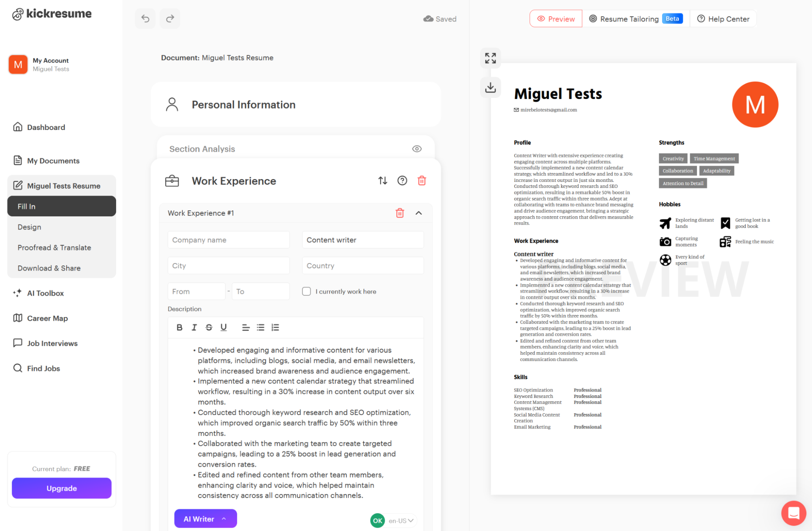Click the Preview button
This screenshot has width=812, height=531.
[555, 19]
